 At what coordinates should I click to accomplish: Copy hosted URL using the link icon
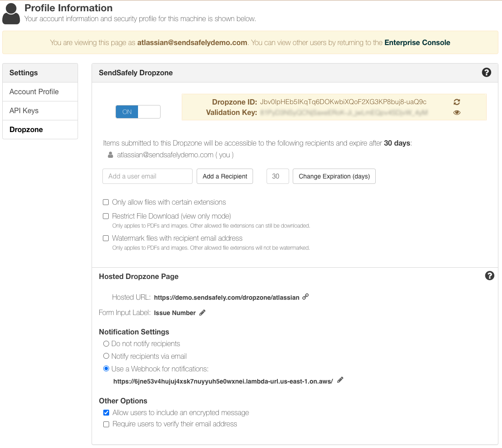(x=306, y=297)
